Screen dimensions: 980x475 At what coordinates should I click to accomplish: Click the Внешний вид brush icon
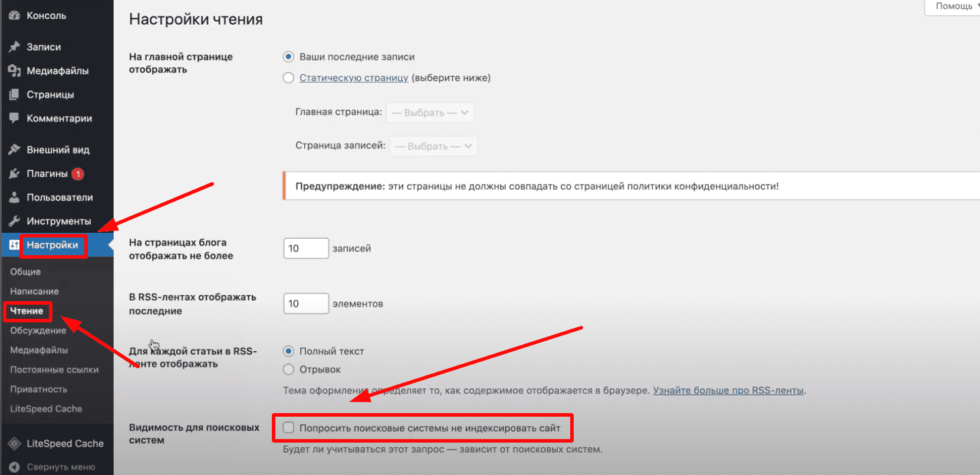[14, 150]
